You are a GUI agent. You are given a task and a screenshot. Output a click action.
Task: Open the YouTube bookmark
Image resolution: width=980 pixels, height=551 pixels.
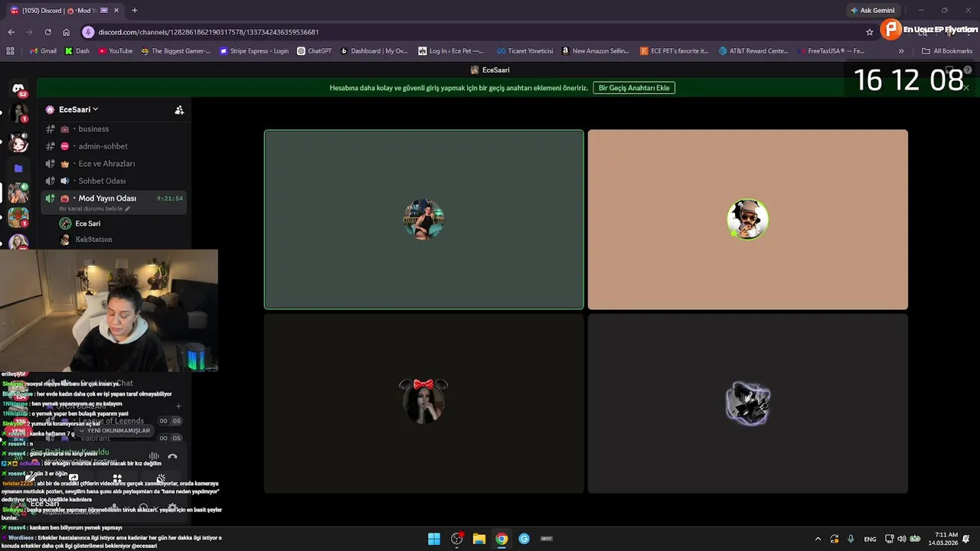tap(115, 51)
